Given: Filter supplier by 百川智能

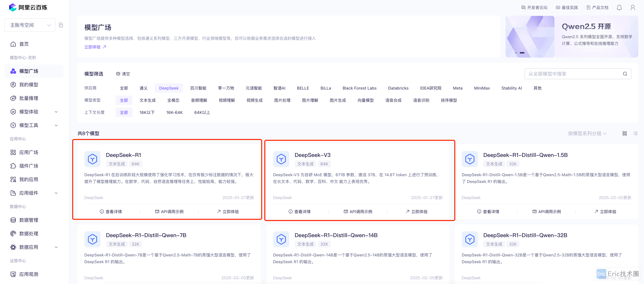Looking at the screenshot, I should pos(198,88).
